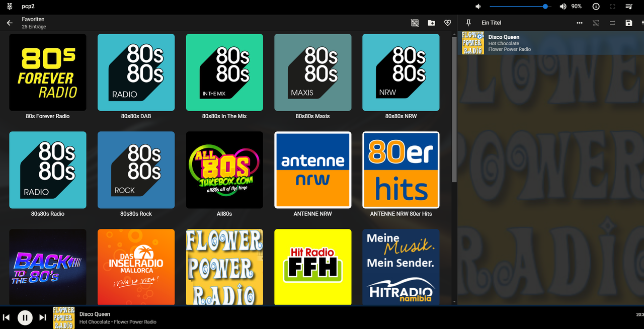This screenshot has width=644, height=329.
Task: Click the Favoriten heading
Action: tap(33, 19)
